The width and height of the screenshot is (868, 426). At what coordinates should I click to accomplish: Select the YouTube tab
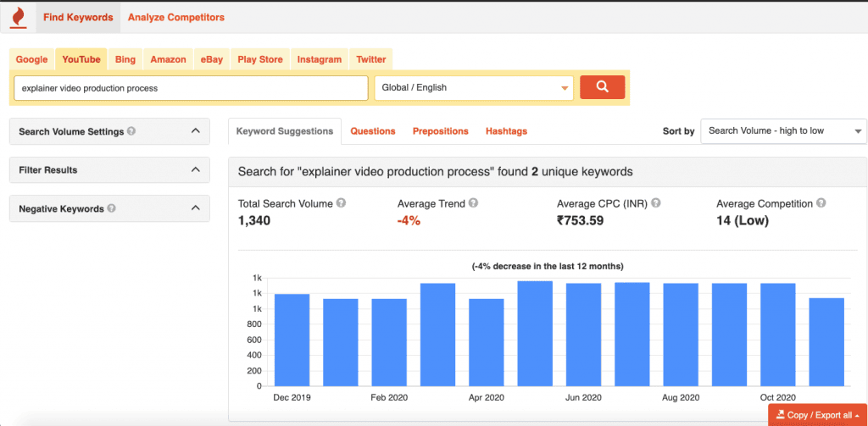81,59
